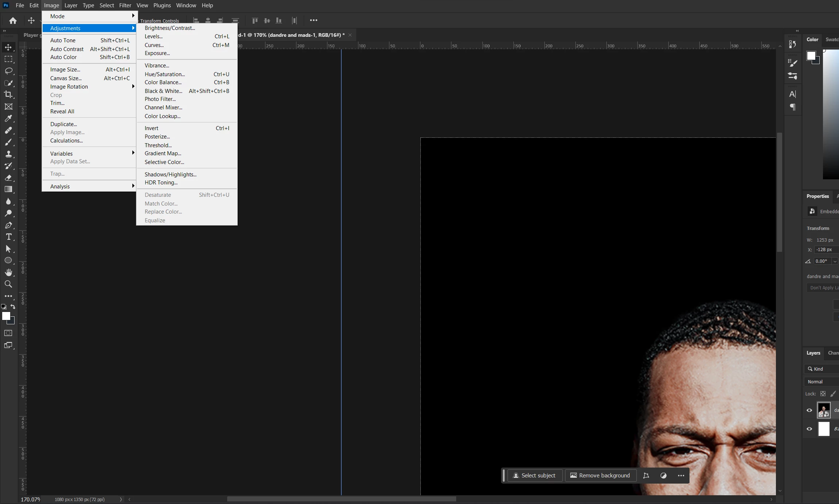Select the Crop tool
This screenshot has width=839, height=504.
click(x=8, y=94)
